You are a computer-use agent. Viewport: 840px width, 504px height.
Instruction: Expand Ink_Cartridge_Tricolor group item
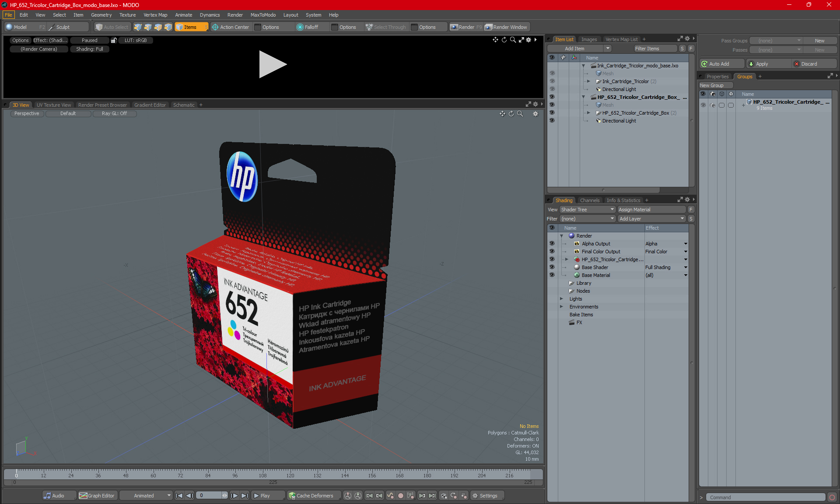coord(588,81)
